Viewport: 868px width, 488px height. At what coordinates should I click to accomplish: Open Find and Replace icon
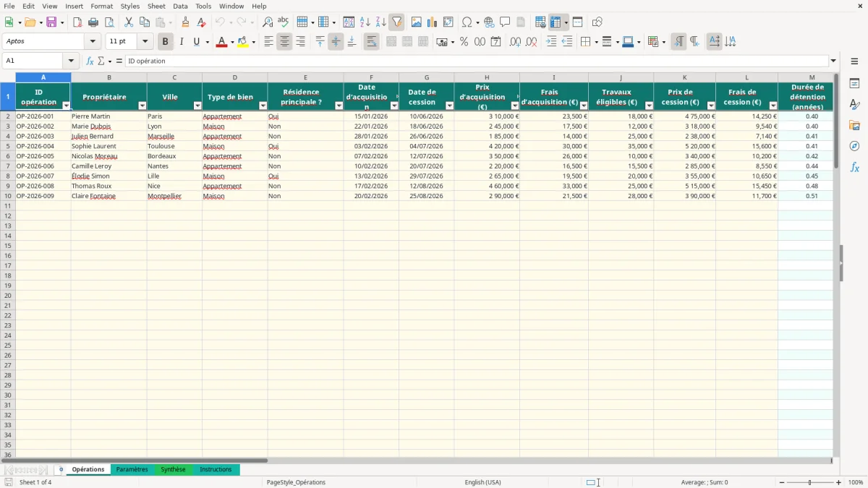[268, 22]
